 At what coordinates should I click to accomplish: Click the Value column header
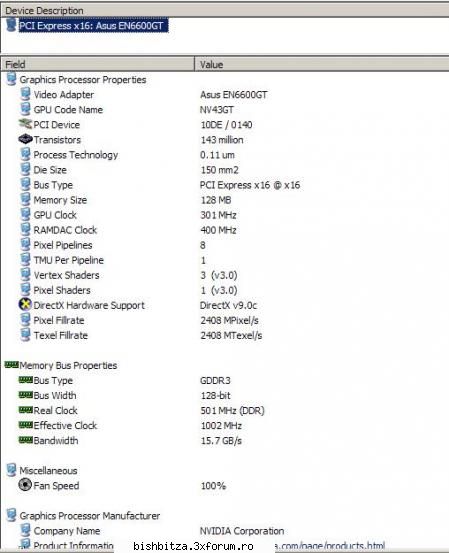322,64
